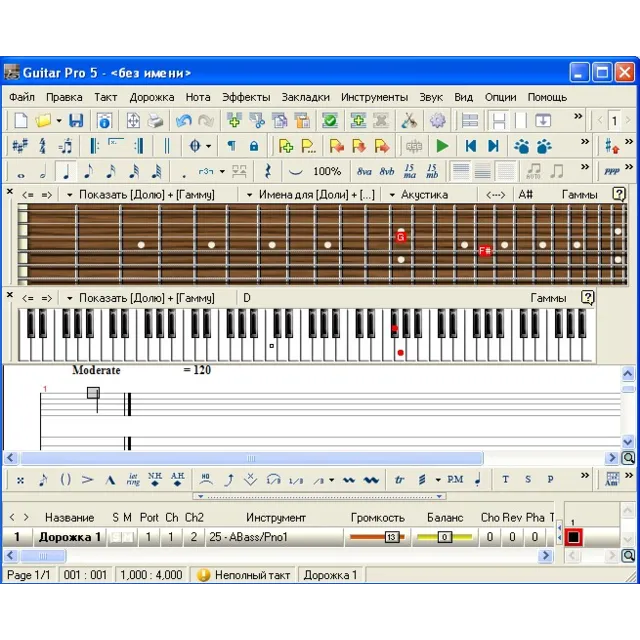This screenshot has height=640, width=640.
Task: Click the 15ma ottava icon
Action: [409, 171]
